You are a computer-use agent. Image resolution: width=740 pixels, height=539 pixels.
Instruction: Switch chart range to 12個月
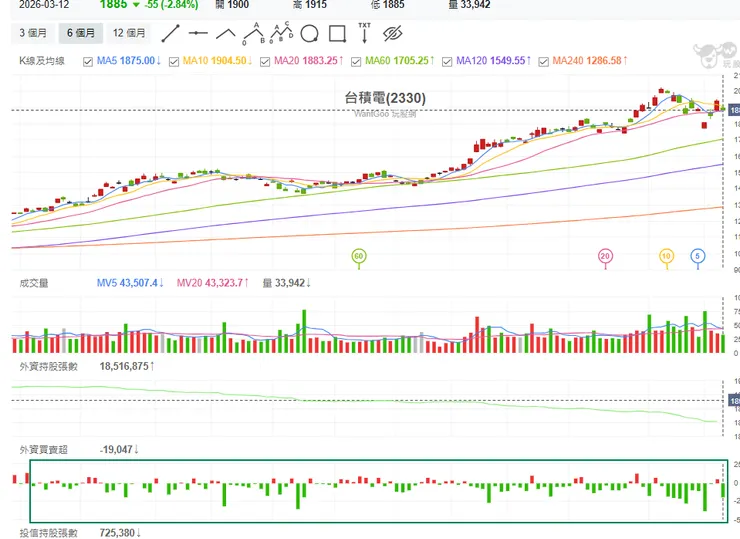click(129, 33)
